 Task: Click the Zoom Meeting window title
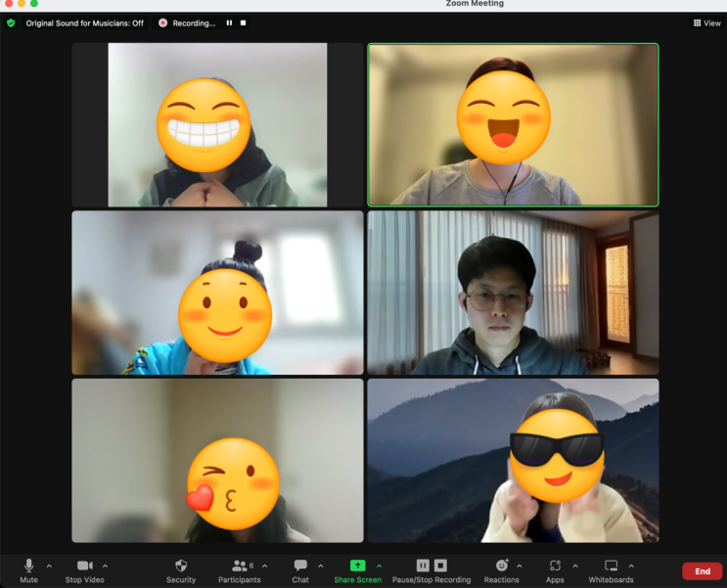475,3
